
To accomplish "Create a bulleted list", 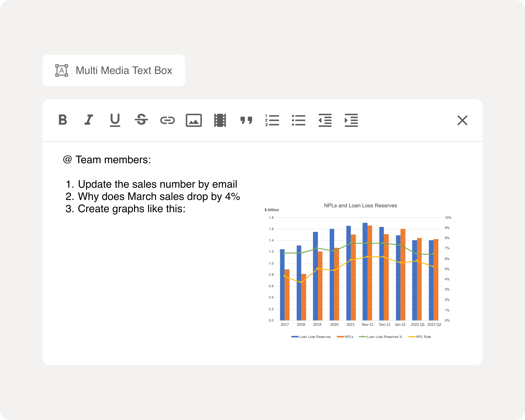I will tap(299, 120).
